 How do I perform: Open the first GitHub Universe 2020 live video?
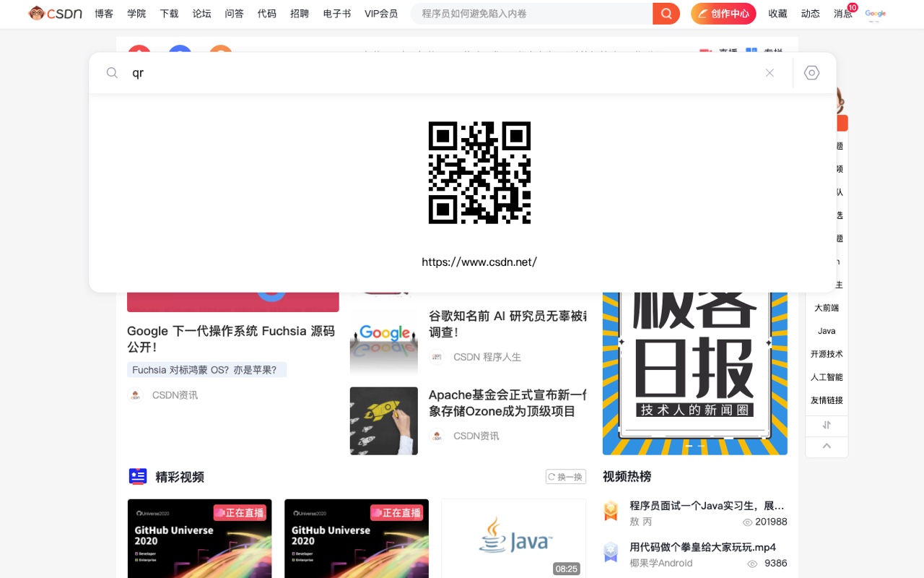point(200,538)
